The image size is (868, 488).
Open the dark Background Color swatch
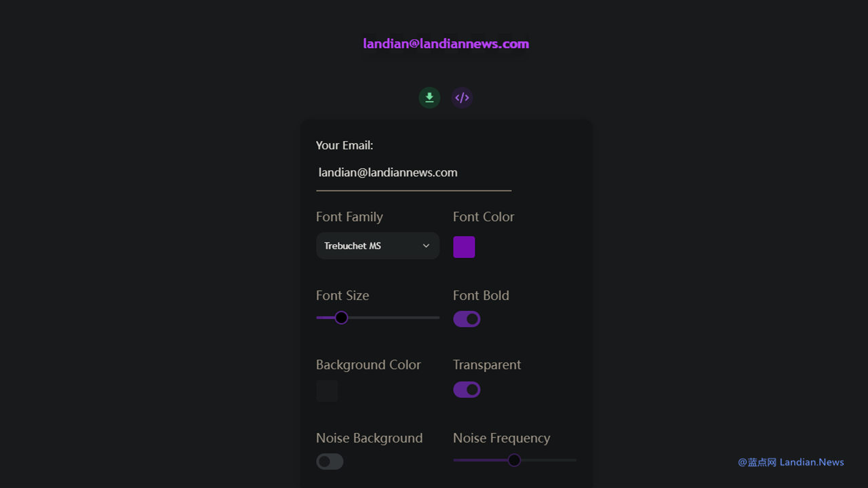pyautogui.click(x=327, y=391)
